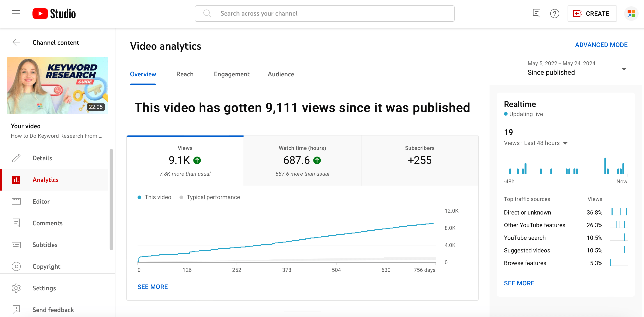Open the account avatar menu

pos(631,14)
